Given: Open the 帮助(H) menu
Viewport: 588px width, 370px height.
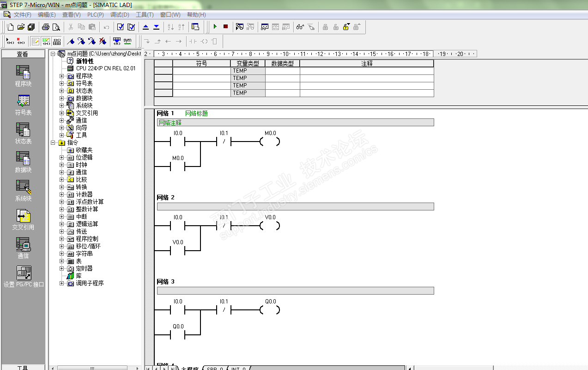Looking at the screenshot, I should click(x=196, y=15).
